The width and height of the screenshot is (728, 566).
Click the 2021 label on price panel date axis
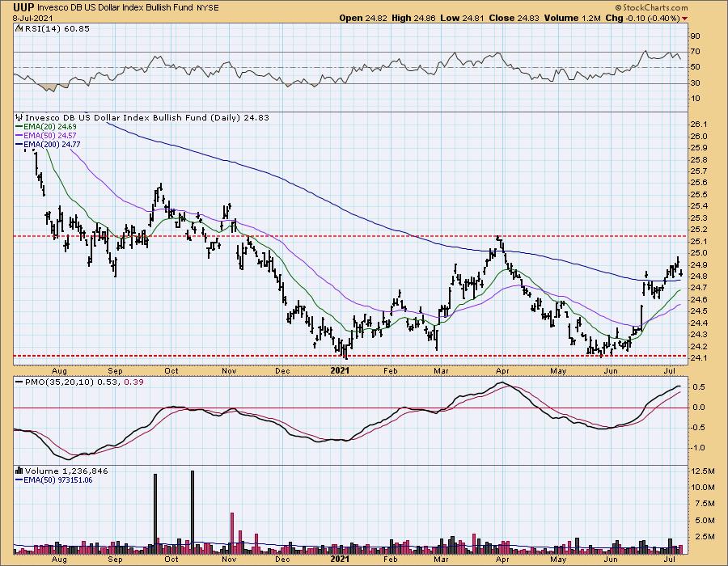[x=340, y=371]
